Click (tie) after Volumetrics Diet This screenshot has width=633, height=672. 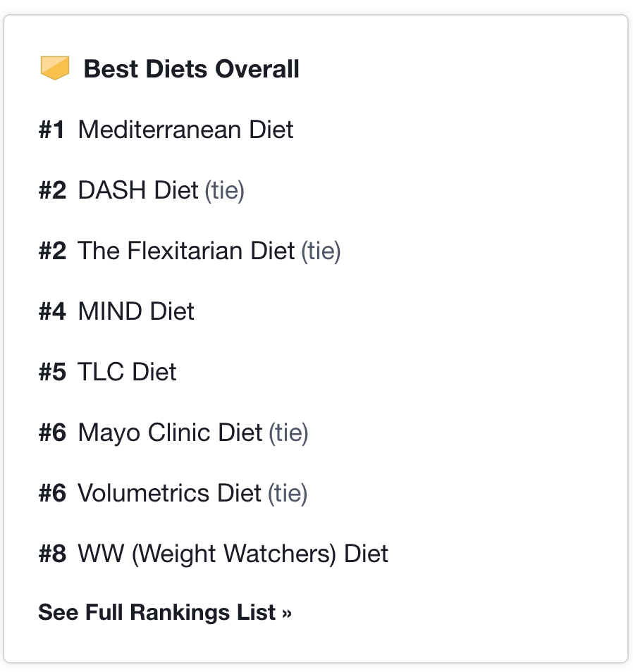(288, 494)
